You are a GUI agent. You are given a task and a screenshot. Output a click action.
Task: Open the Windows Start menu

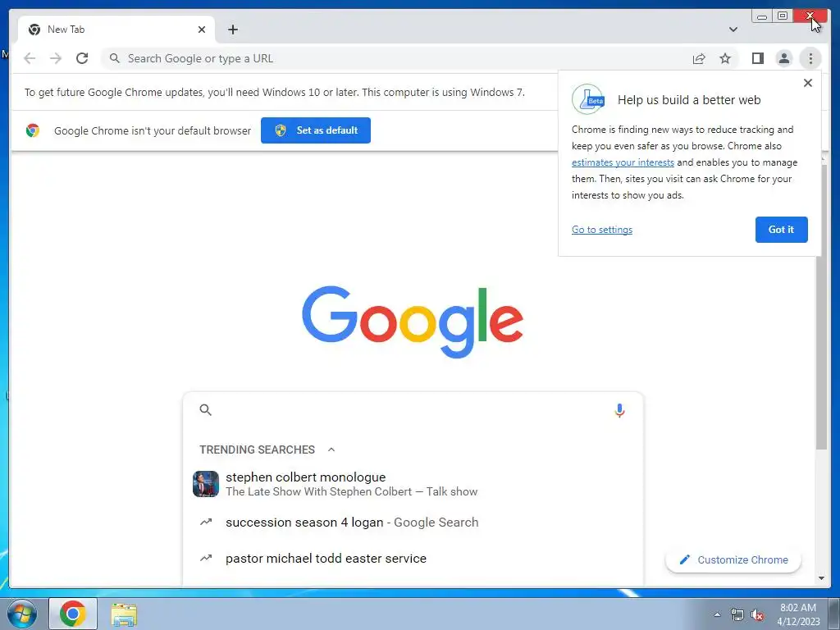click(21, 614)
